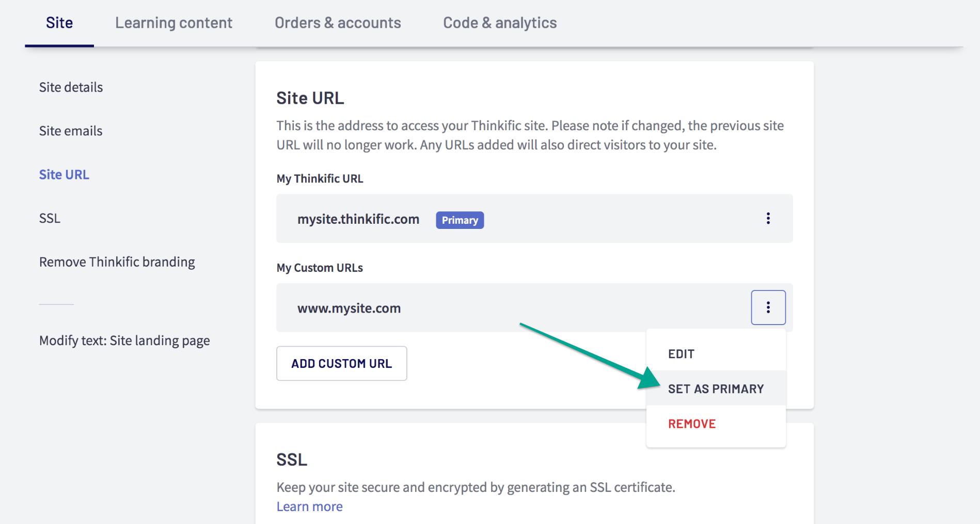Select Set as Primary menu option
Screen dimensions: 980x524
click(716, 389)
